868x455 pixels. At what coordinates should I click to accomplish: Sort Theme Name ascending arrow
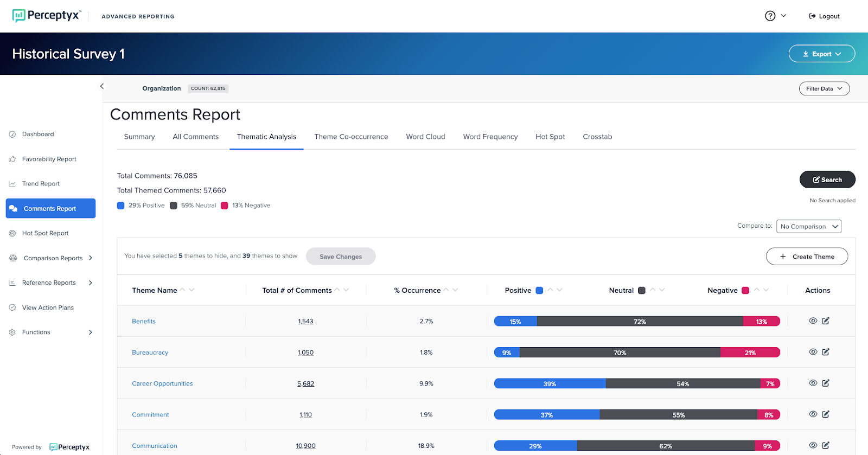(183, 290)
